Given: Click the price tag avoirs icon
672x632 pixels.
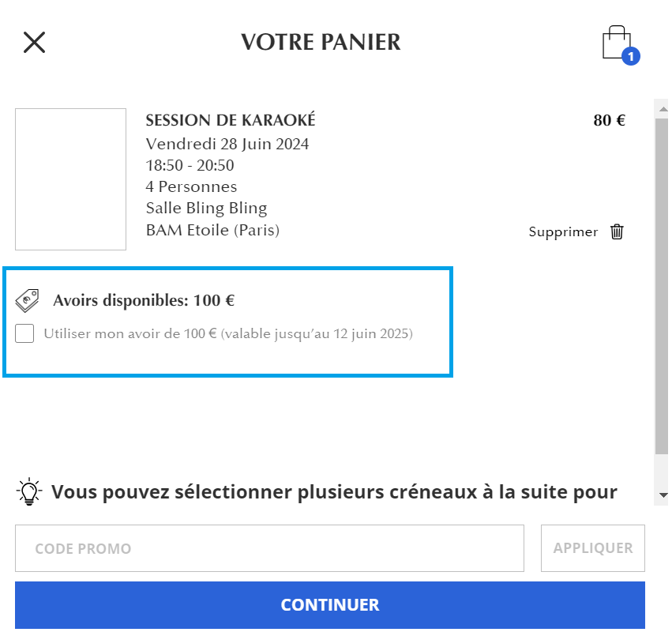Looking at the screenshot, I should point(28,300).
